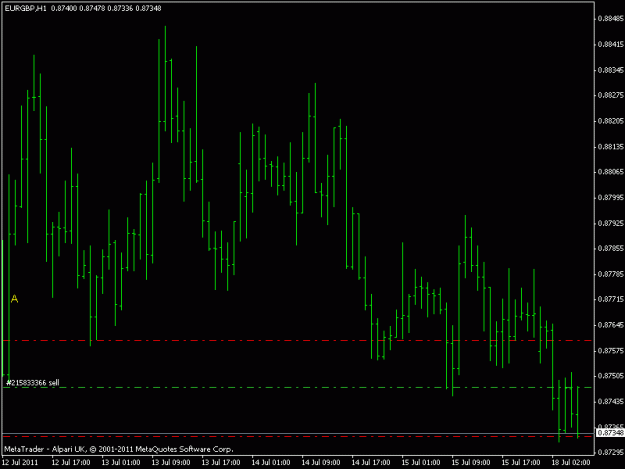This screenshot has height=469, width=625.
Task: Click the 13 Jul 17:00 time label
Action: 221,462
